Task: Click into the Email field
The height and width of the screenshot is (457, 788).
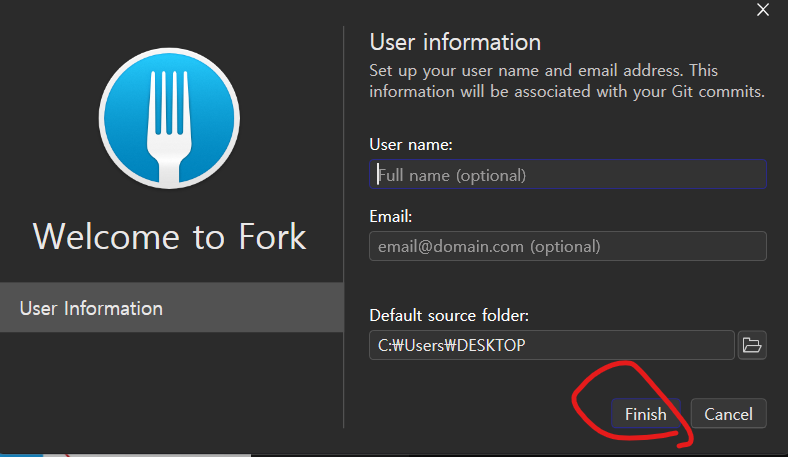Action: (x=567, y=246)
